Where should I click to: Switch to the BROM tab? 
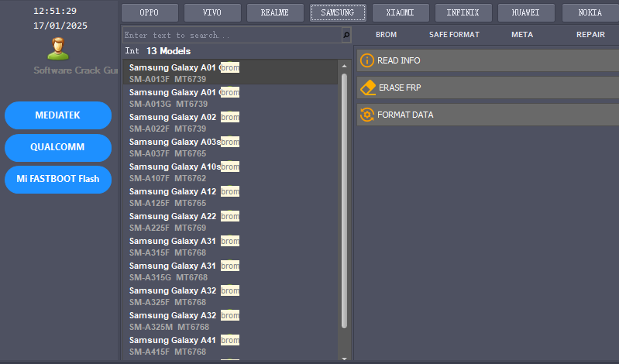[x=386, y=35]
